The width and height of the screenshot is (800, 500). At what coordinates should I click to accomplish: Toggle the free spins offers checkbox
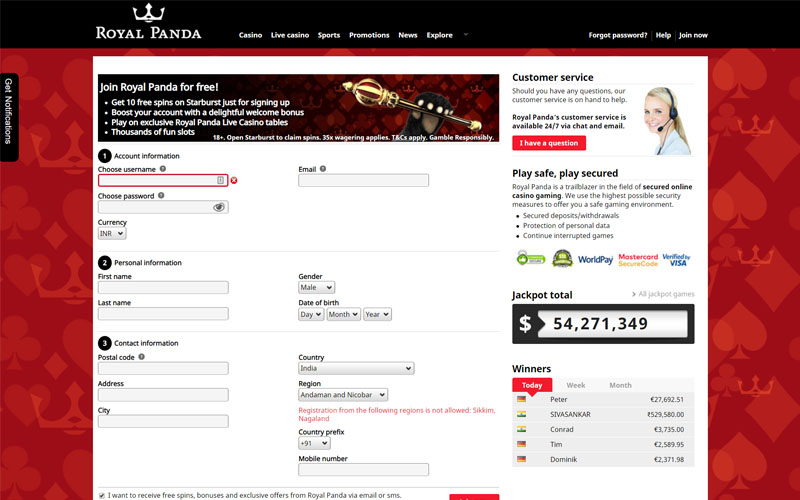[x=102, y=495]
